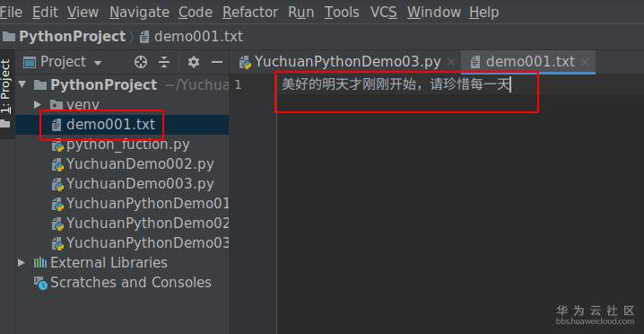Hide the Project tool window
644x334 pixels.
216,62
